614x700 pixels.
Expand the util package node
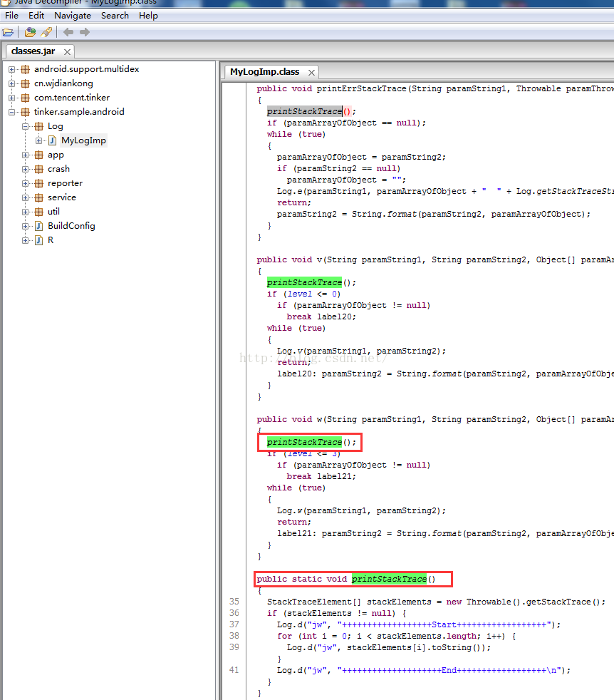point(26,212)
